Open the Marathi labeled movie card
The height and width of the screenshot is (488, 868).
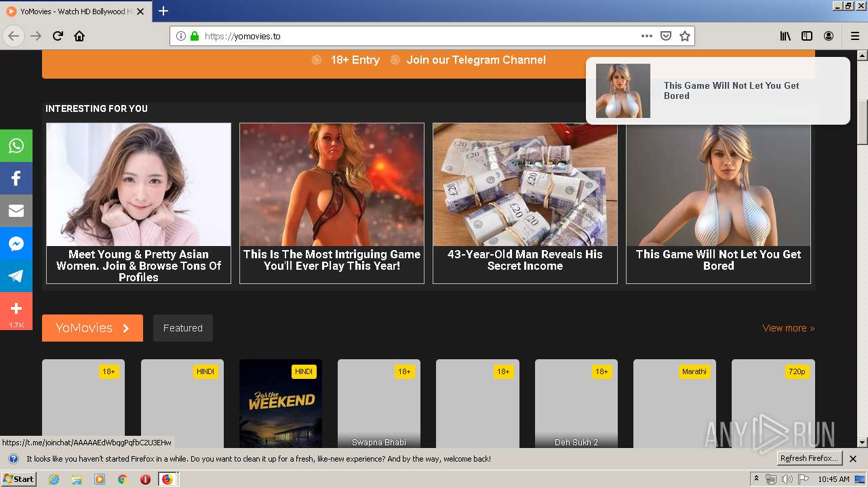(x=675, y=403)
